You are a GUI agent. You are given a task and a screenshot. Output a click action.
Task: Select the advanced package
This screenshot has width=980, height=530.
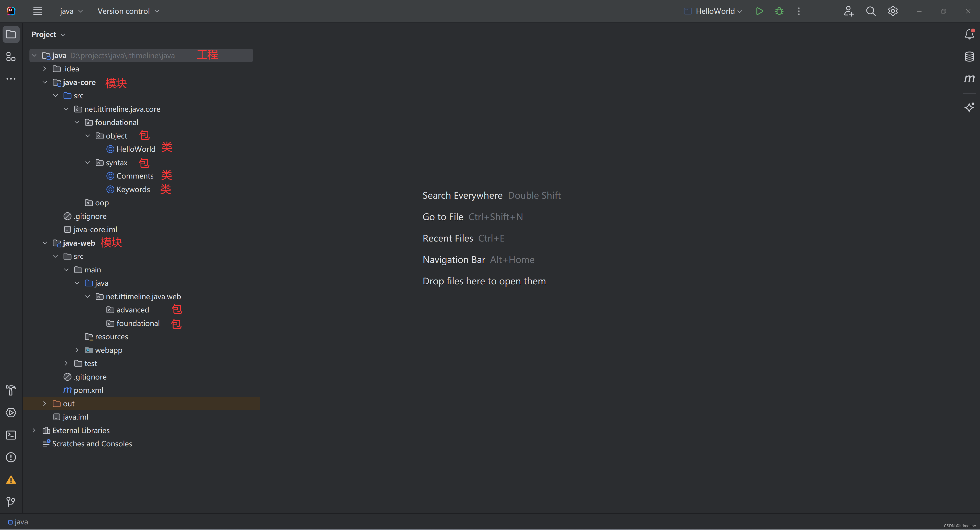click(x=128, y=310)
